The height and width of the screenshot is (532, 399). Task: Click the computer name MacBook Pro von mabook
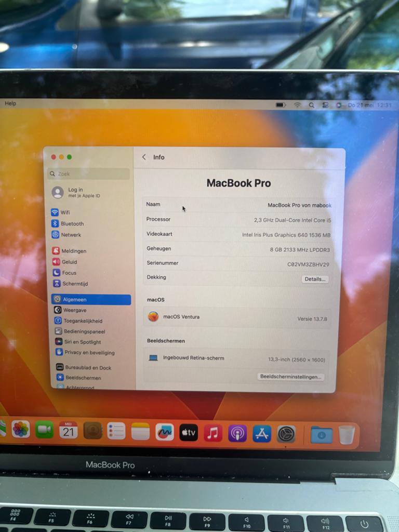(x=299, y=205)
